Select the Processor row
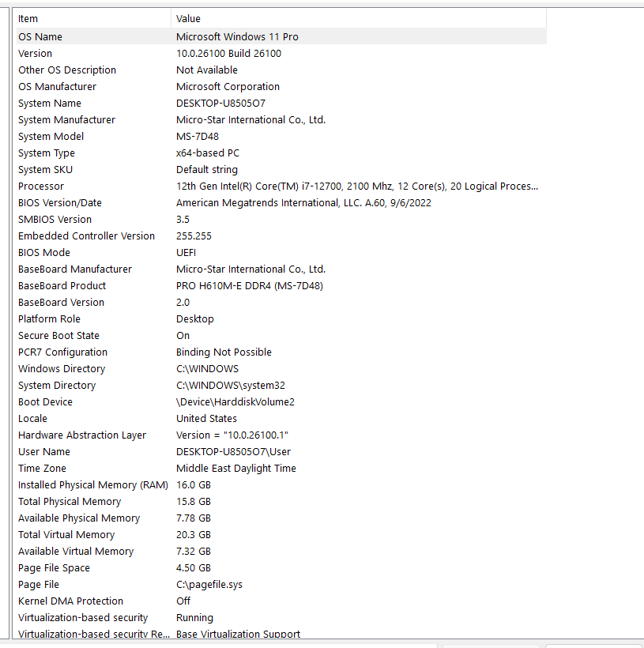Viewport: 644px width, 648px height. [281, 186]
